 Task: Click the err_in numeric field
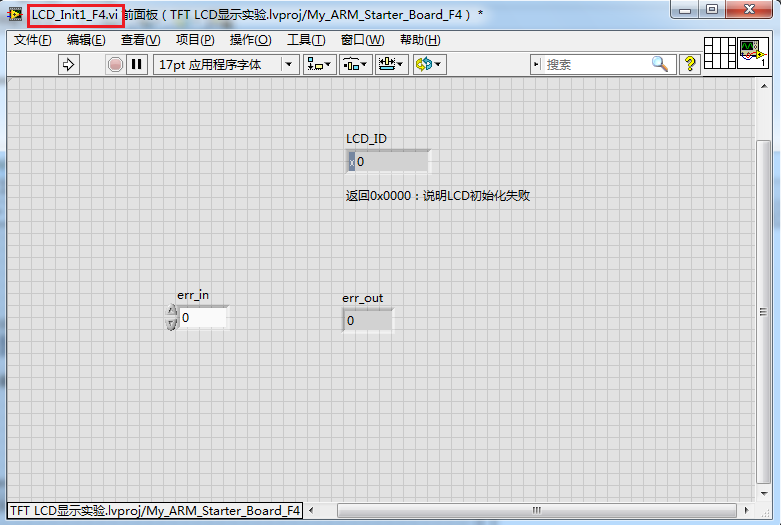tap(203, 317)
